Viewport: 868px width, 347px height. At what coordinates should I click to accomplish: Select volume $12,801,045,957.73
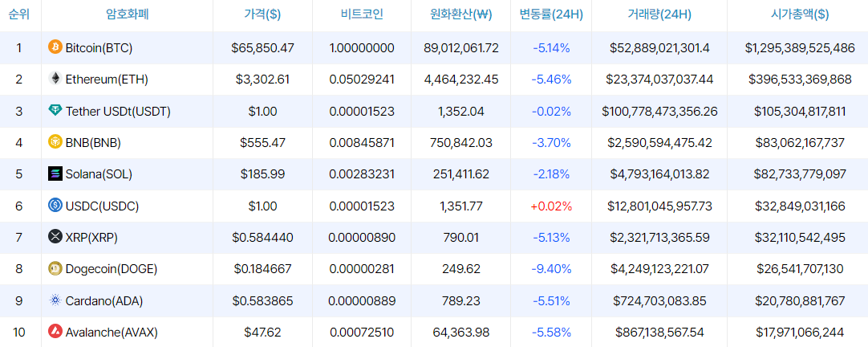(x=659, y=206)
